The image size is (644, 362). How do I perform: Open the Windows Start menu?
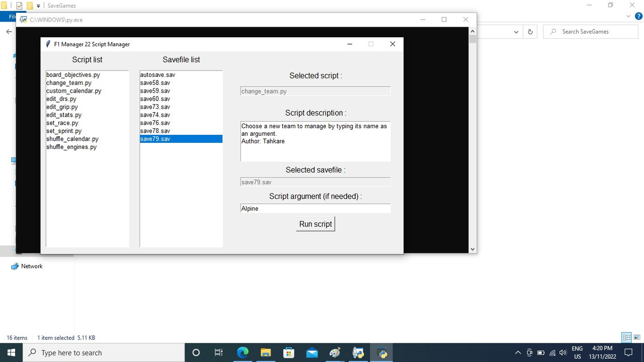[x=11, y=352]
